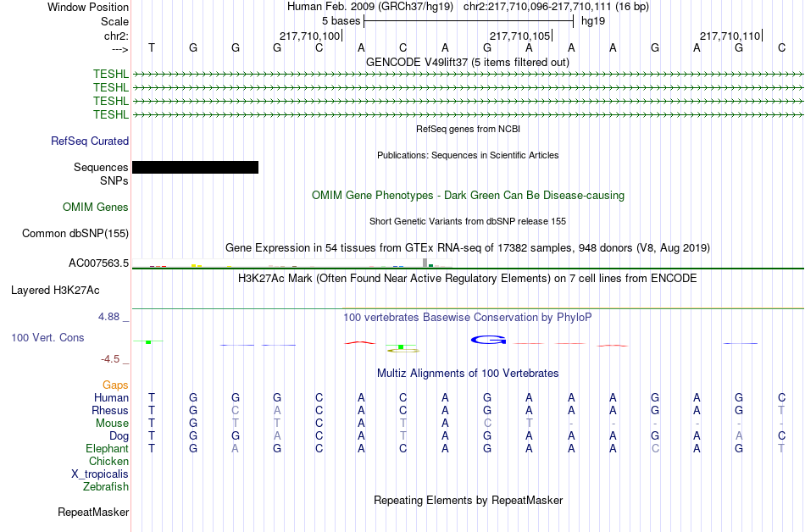
Task: Click the OMIM Gene Phenotypes track title
Action: point(468,195)
